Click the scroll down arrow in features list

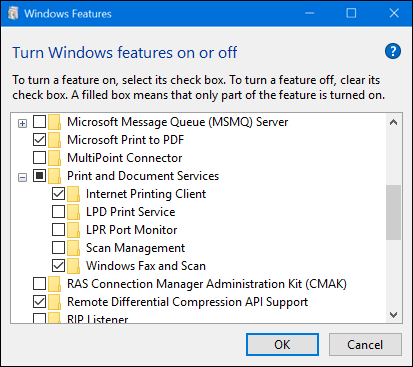393,315
